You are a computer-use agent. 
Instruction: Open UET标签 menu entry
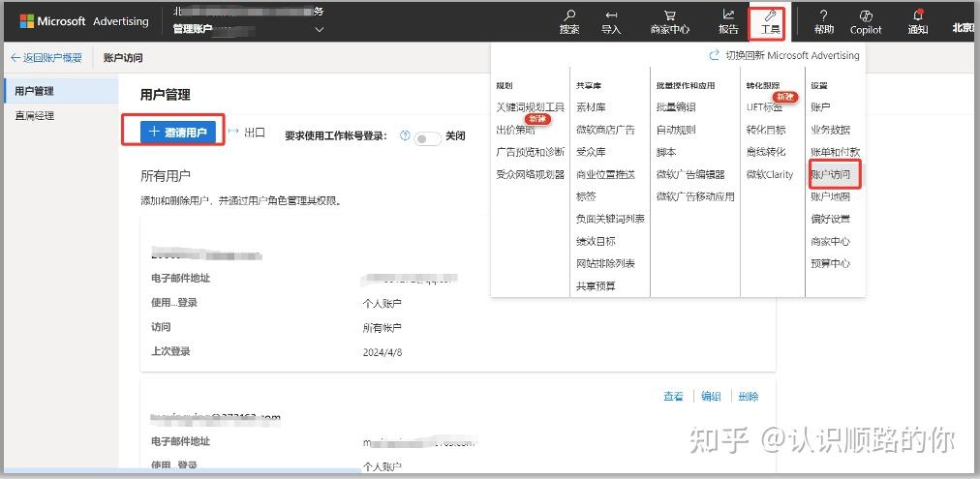[x=764, y=107]
